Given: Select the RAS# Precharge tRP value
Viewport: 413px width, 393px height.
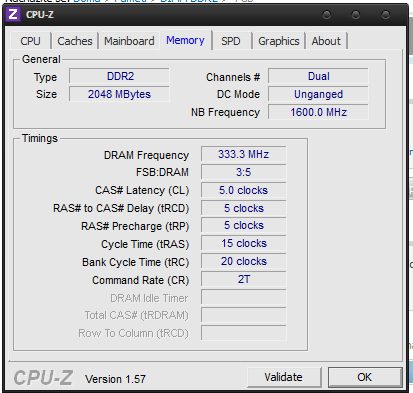Looking at the screenshot, I should (244, 226).
